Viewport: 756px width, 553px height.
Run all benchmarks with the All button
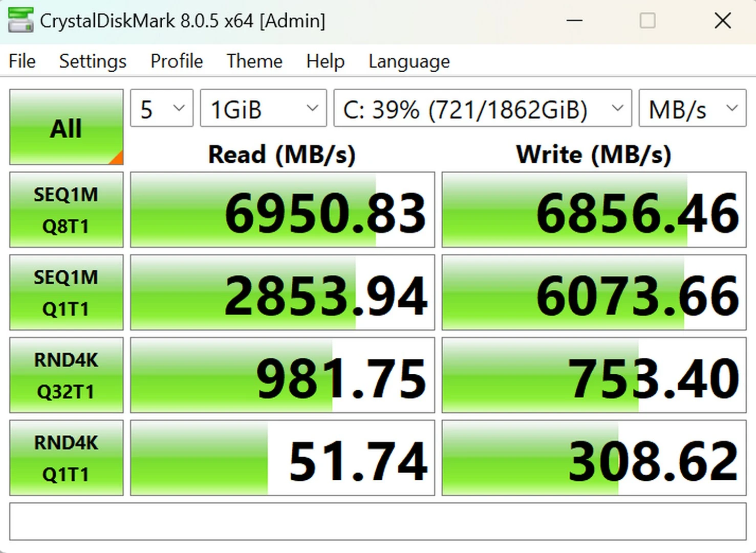pos(66,127)
